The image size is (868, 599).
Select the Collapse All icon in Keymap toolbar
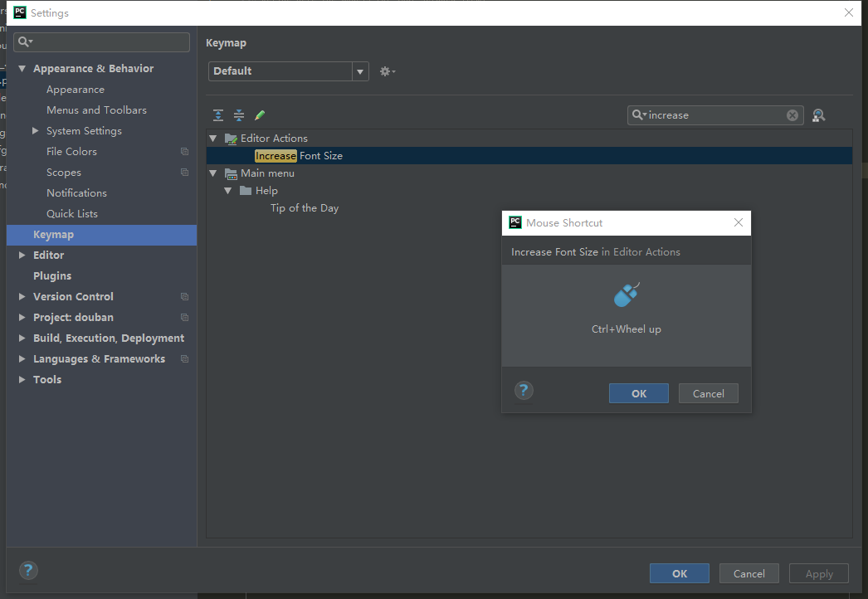tap(238, 114)
